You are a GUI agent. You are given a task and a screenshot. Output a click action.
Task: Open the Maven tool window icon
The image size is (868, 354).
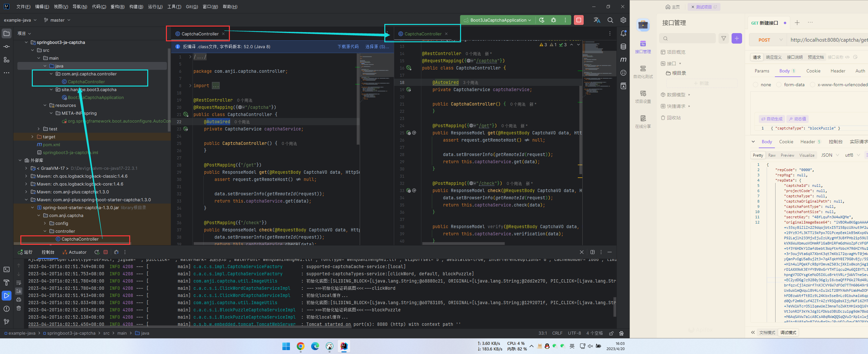click(623, 60)
